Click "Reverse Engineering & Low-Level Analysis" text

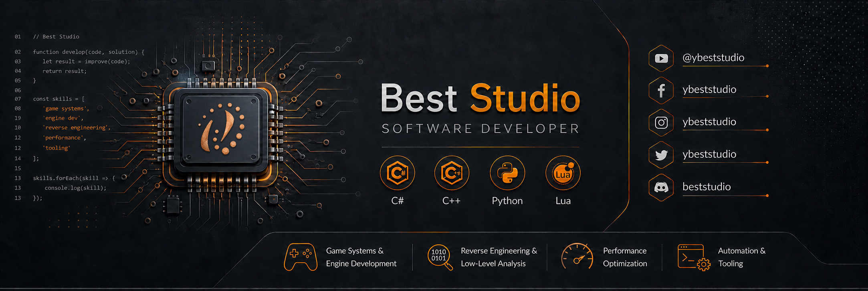499,257
